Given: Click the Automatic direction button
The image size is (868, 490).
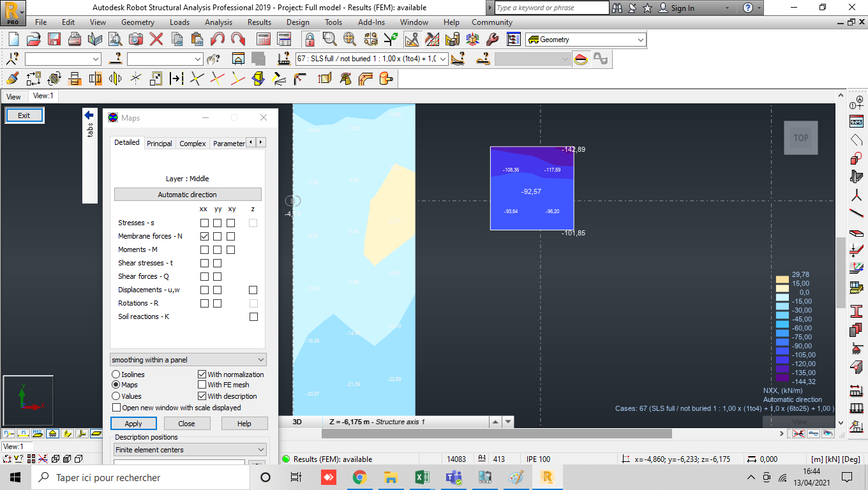Looking at the screenshot, I should pyautogui.click(x=188, y=193).
